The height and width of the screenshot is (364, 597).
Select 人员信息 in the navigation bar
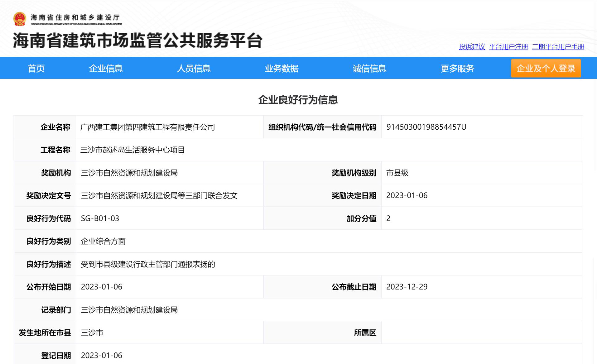tap(194, 68)
